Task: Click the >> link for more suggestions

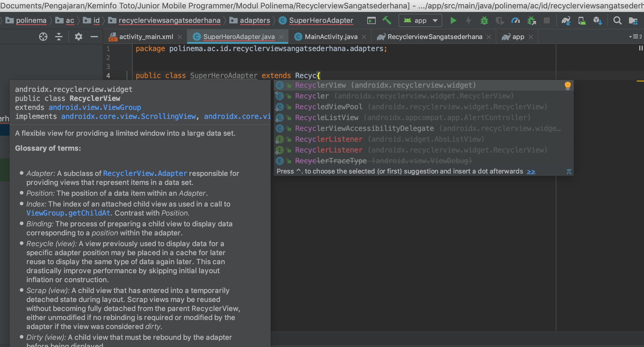Action: (x=531, y=171)
